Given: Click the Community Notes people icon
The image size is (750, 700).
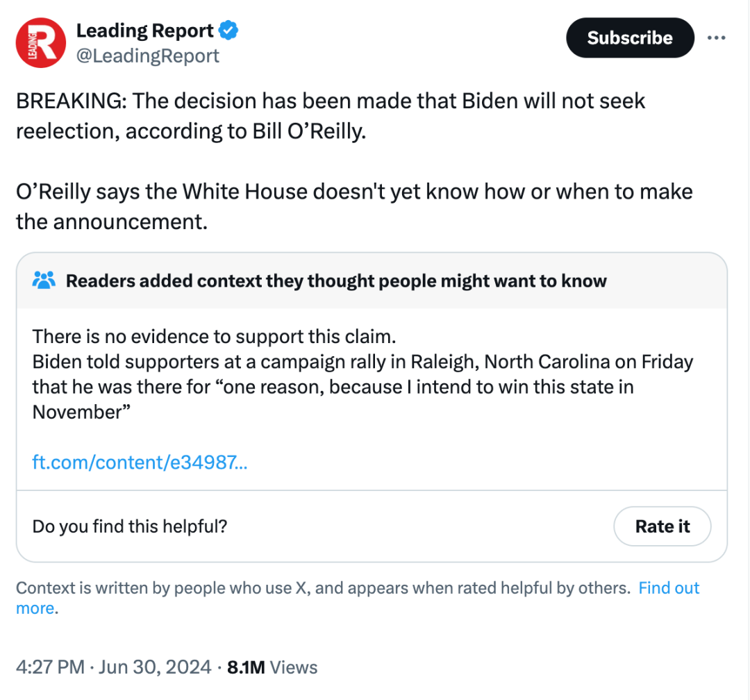Looking at the screenshot, I should click(x=44, y=281).
